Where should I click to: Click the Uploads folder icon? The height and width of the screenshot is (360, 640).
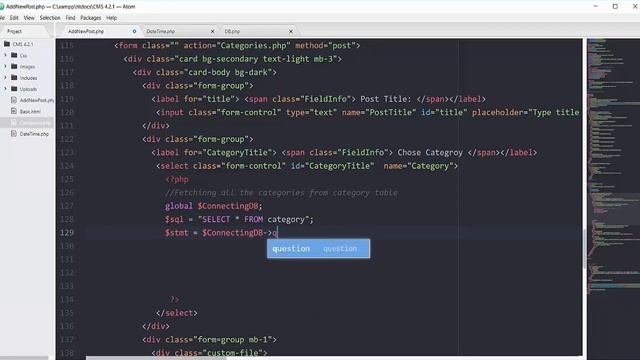[14, 89]
